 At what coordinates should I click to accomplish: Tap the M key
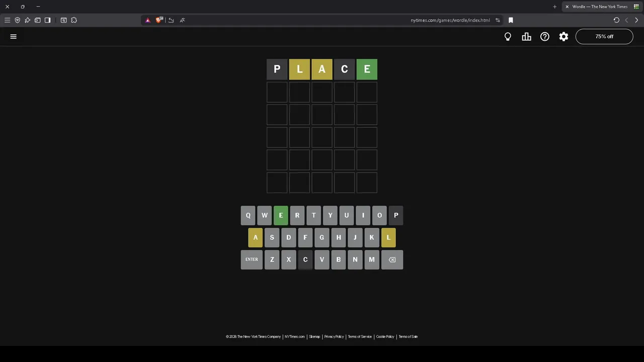point(371,259)
